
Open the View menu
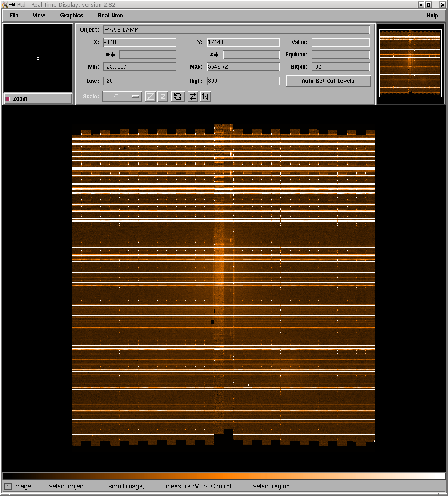coord(39,16)
